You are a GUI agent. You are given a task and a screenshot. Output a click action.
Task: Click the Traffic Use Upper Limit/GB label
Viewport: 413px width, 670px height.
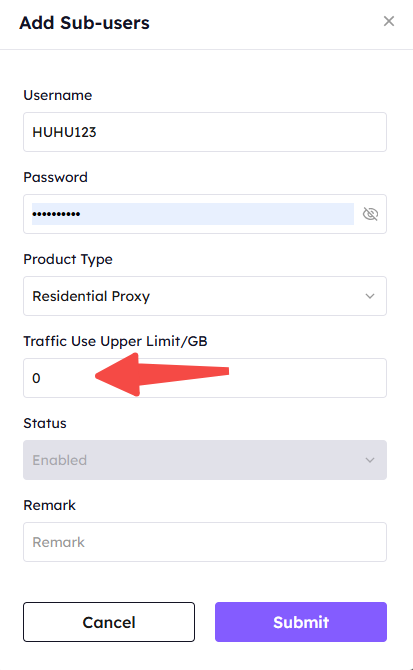[x=115, y=341]
